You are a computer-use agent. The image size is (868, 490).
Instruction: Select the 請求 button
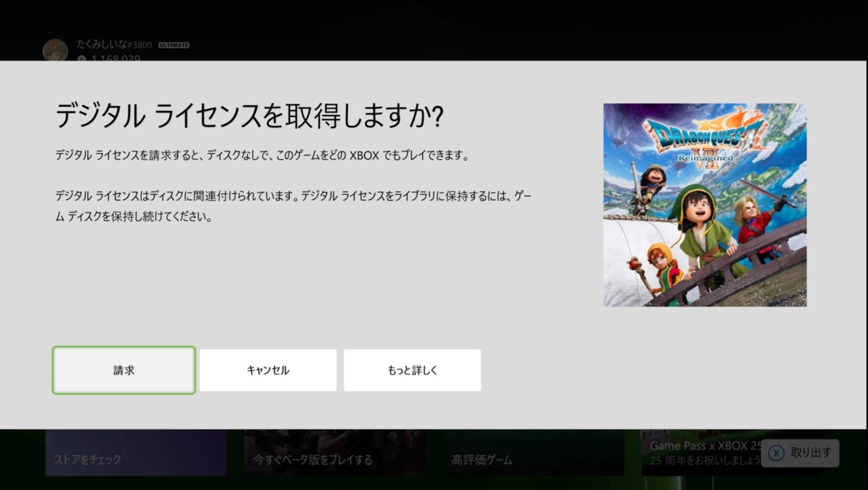[124, 370]
